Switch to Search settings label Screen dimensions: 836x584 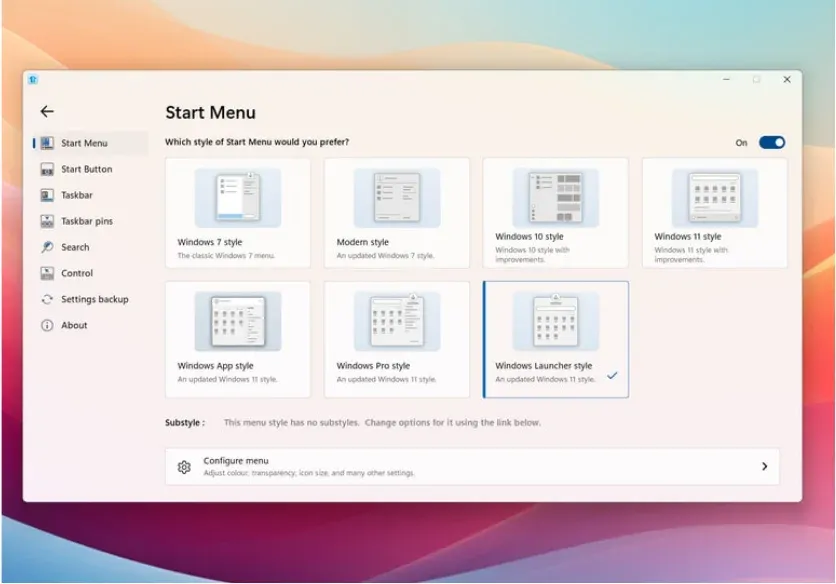75,247
